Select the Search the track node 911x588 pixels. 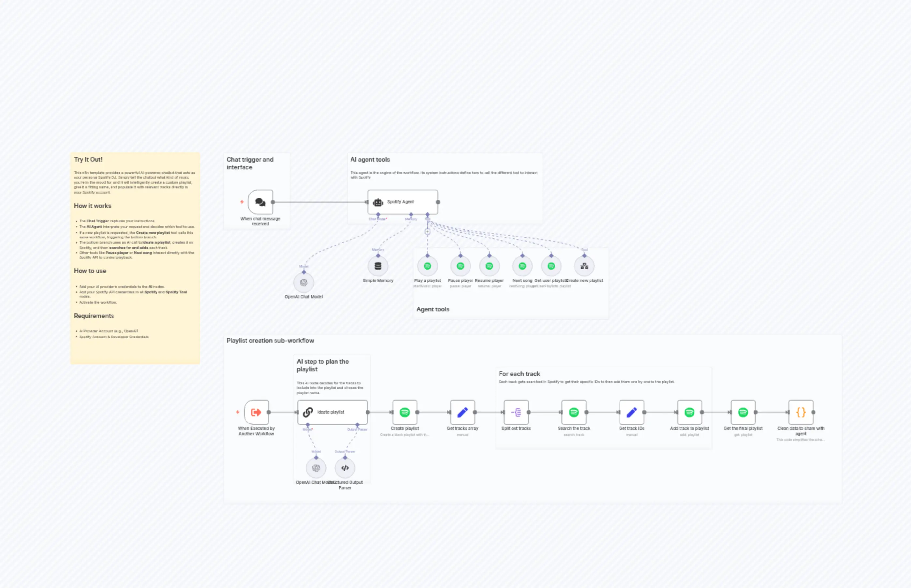coord(574,412)
